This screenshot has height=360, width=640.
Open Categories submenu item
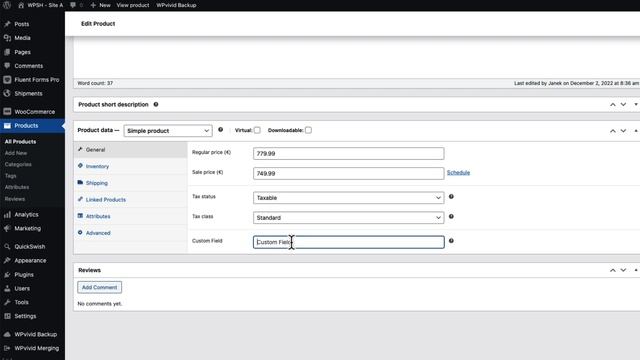click(x=18, y=164)
